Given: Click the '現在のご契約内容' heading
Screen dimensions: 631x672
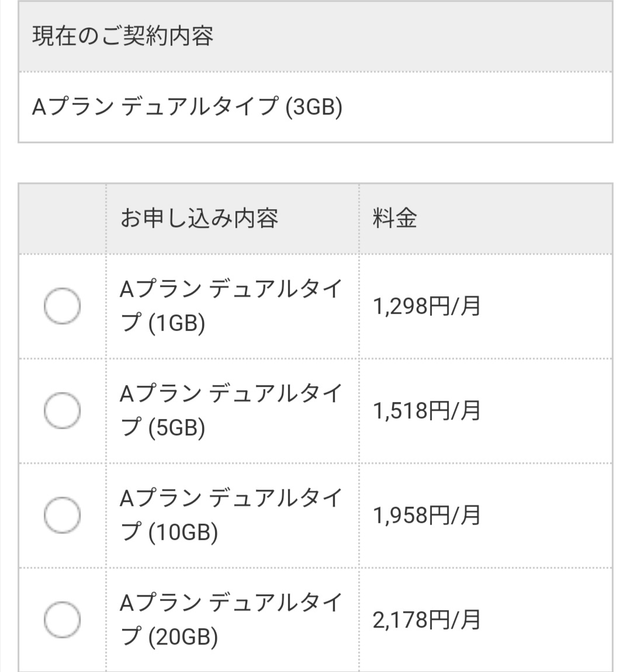Looking at the screenshot, I should 123,36.
